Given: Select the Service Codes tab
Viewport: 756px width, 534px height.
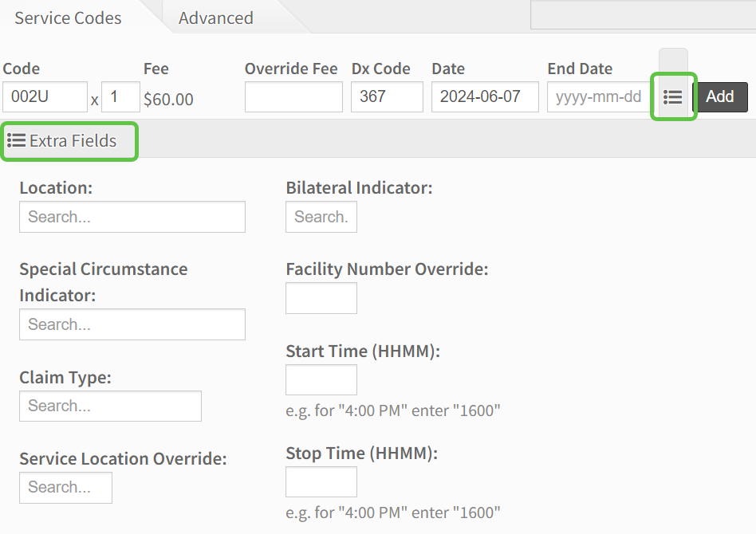Looking at the screenshot, I should [x=69, y=18].
